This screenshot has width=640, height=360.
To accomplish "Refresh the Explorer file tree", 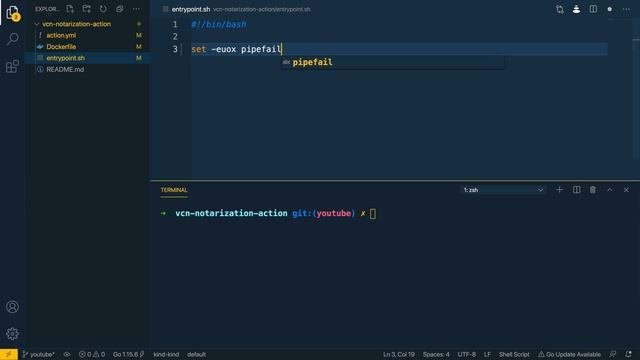I will pyautogui.click(x=103, y=9).
